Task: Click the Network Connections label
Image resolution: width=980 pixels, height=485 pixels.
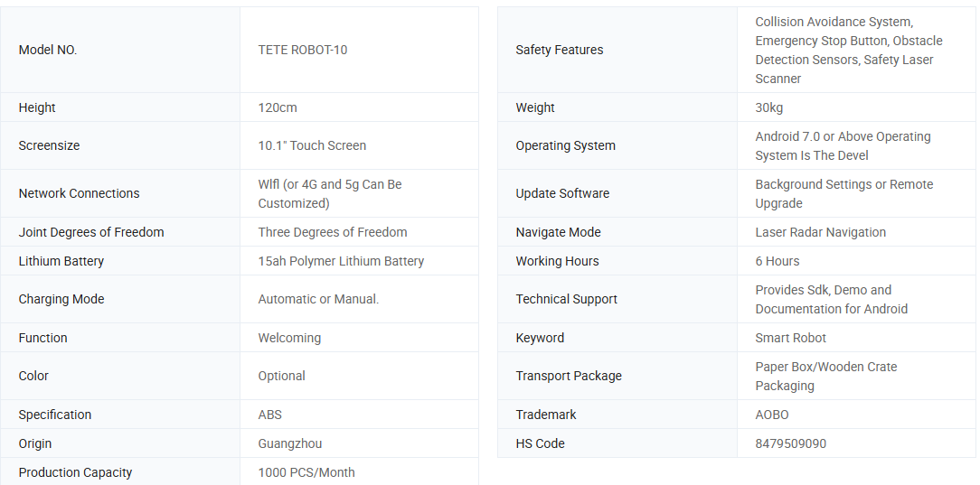Action: [x=79, y=193]
